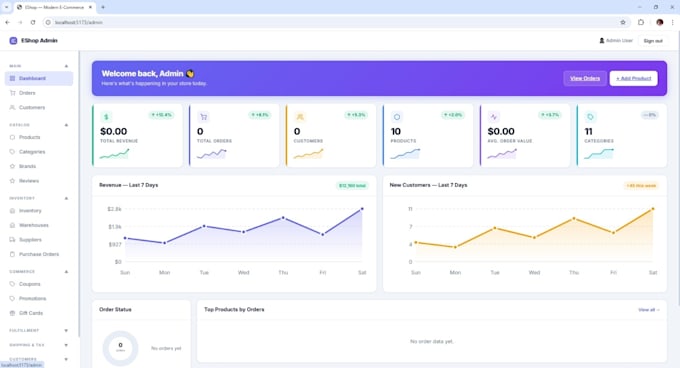This screenshot has width=680, height=368.
Task: Click the people icon on Customers card
Action: pos(300,117)
